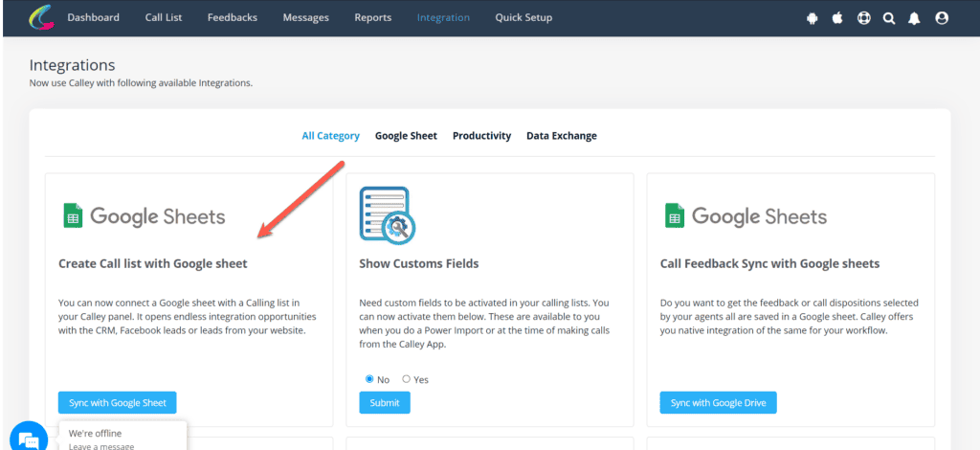This screenshot has width=980, height=450.
Task: Switch to Productivity category tab
Action: (482, 136)
